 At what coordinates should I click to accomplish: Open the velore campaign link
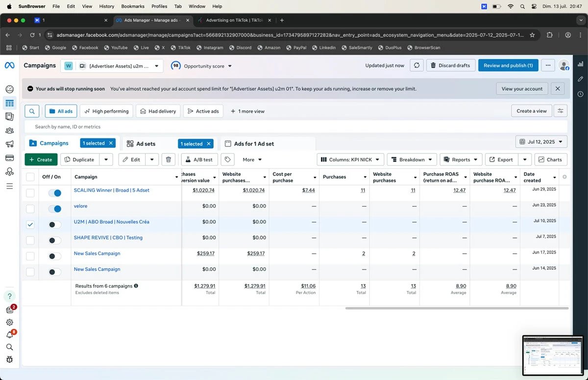pos(80,206)
